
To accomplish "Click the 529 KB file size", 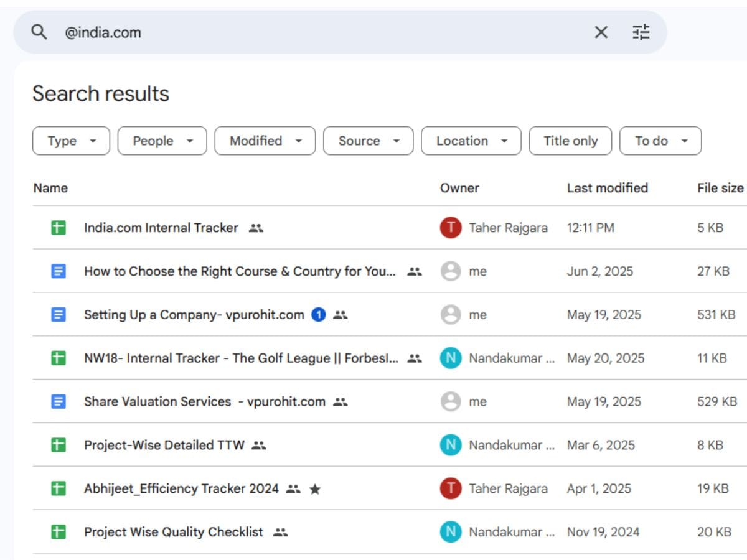I will tap(717, 402).
